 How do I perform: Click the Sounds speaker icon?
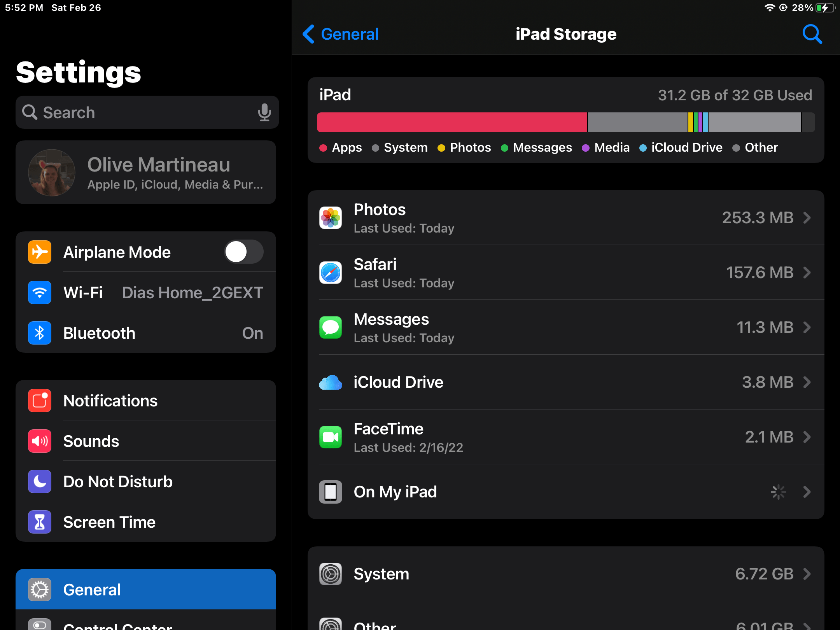39,441
